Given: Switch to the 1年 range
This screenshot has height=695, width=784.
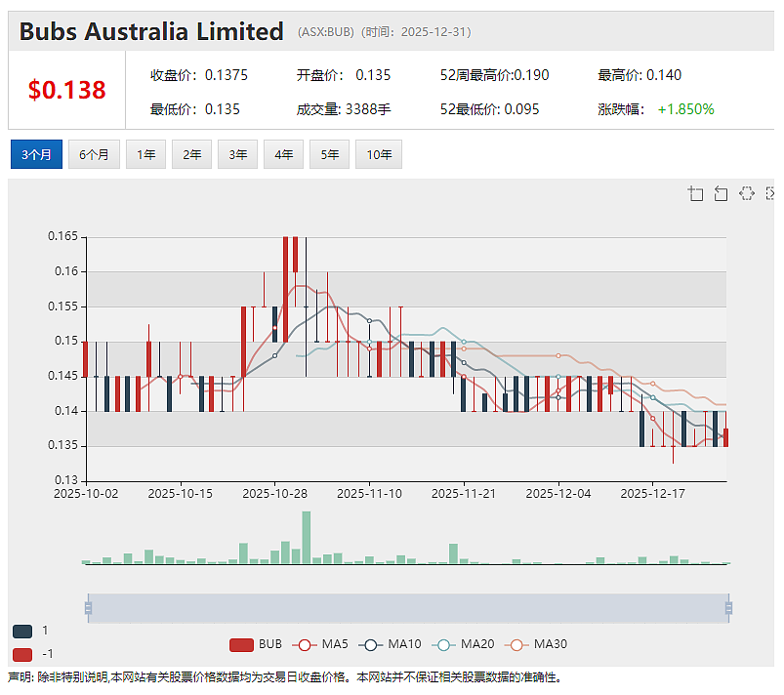Looking at the screenshot, I should [146, 154].
